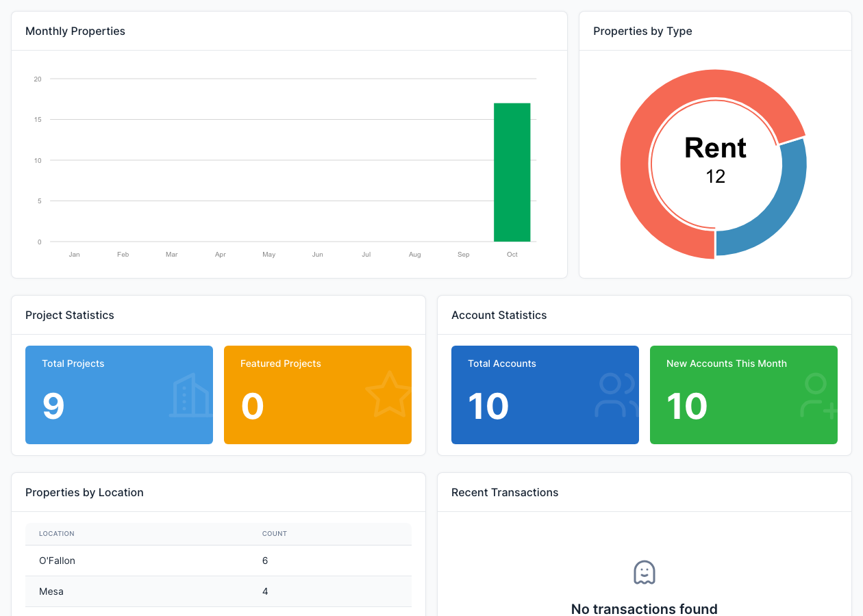This screenshot has width=863, height=616.
Task: Click the COUNT column header
Action: point(275,533)
